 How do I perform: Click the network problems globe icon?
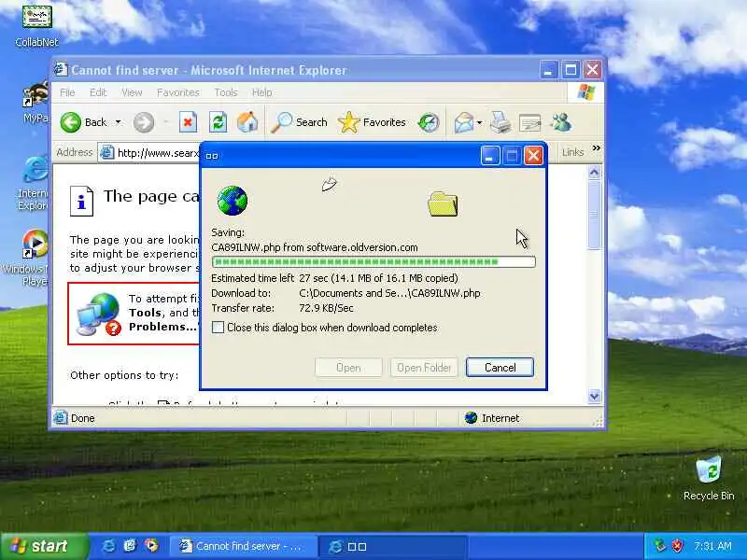point(99,314)
